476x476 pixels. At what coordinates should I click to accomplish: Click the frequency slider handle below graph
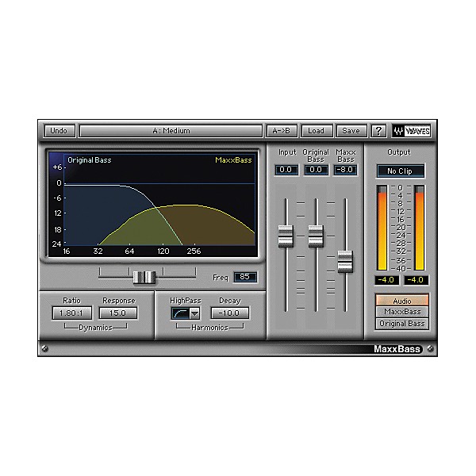click(x=144, y=277)
